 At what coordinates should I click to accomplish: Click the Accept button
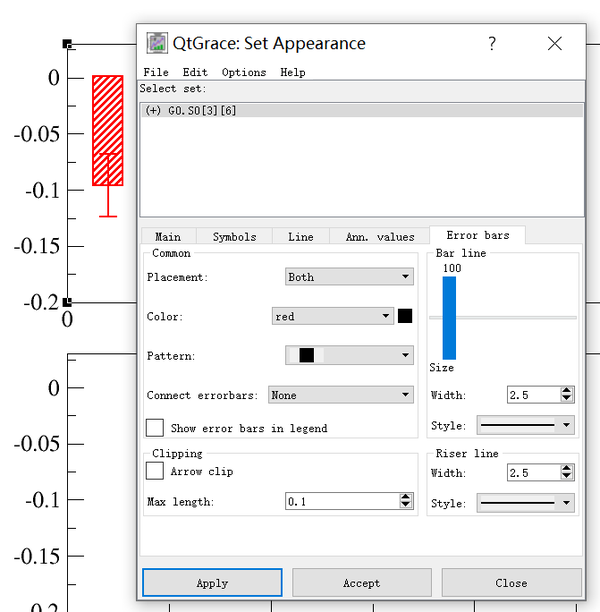click(x=361, y=583)
